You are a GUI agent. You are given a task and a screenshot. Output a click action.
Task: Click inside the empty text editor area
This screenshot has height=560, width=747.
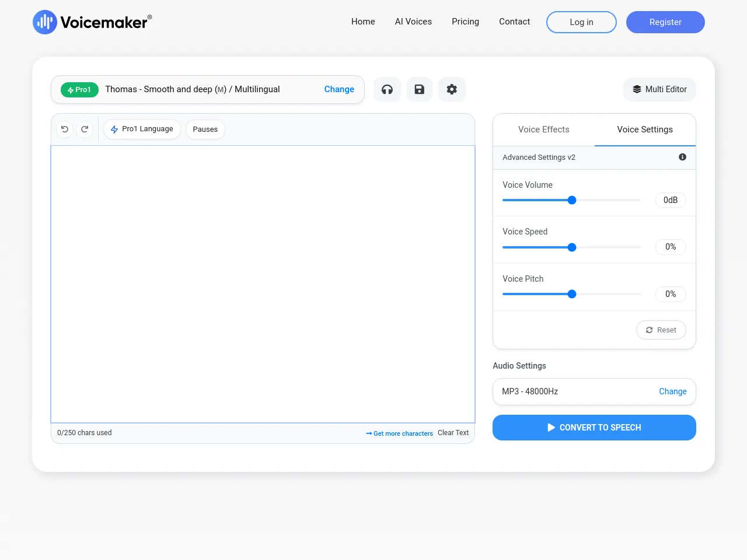[x=263, y=283]
